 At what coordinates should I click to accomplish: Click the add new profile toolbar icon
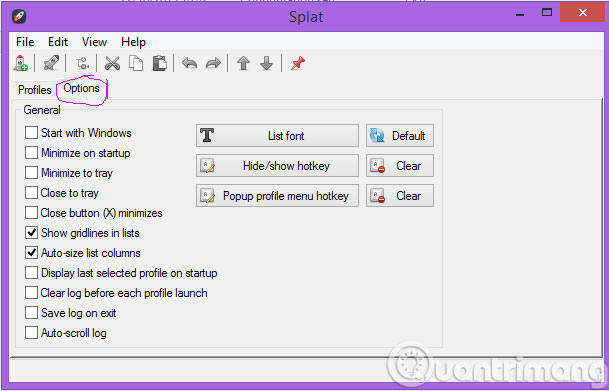(x=21, y=63)
